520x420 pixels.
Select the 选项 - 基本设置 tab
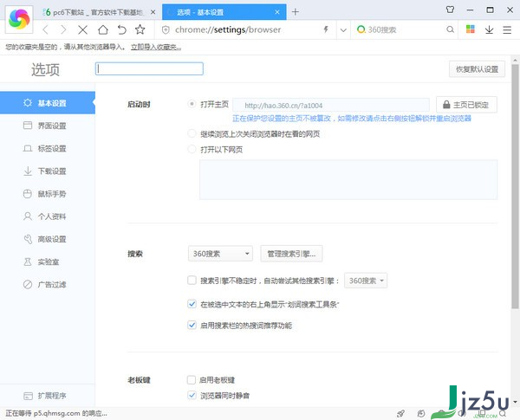click(x=224, y=12)
